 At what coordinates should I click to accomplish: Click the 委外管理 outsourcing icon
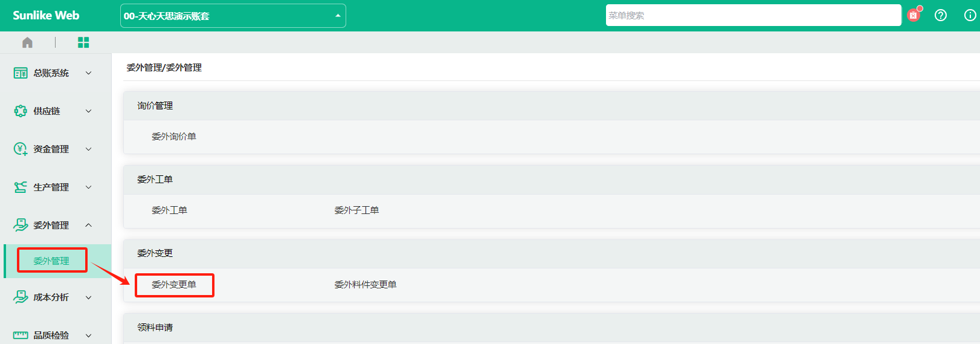point(21,225)
